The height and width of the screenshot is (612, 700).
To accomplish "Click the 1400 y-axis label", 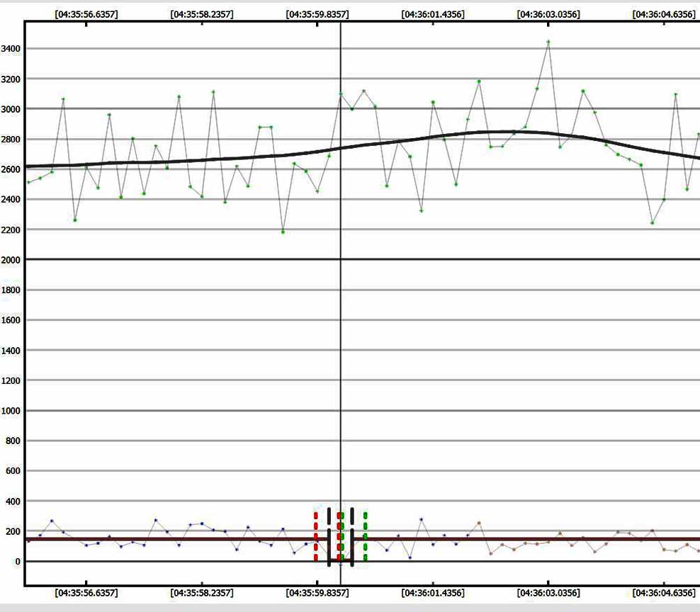I will pos(10,351).
